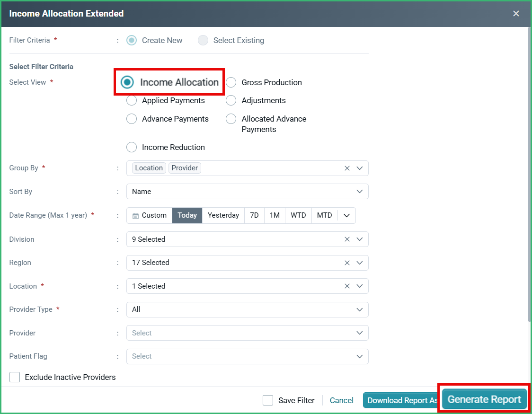
Task: Expand the Location dropdown
Action: click(x=360, y=286)
